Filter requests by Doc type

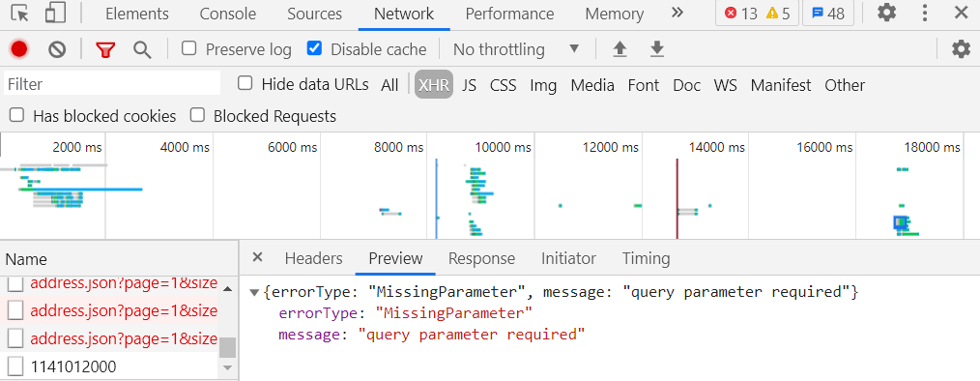(687, 85)
